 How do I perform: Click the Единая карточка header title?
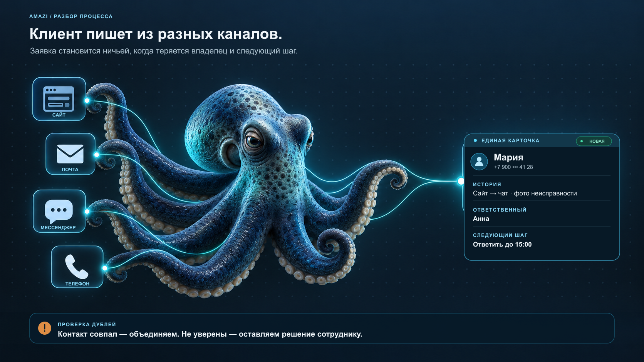(x=510, y=141)
